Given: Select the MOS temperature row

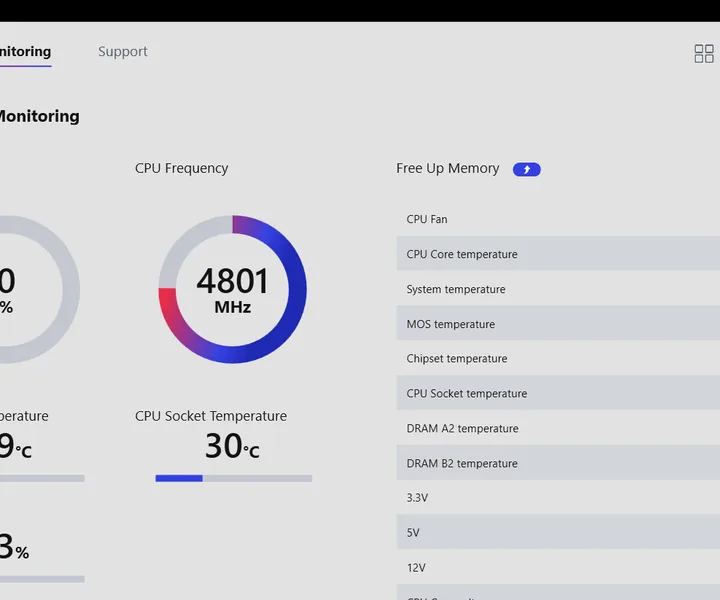Looking at the screenshot, I should 558,324.
